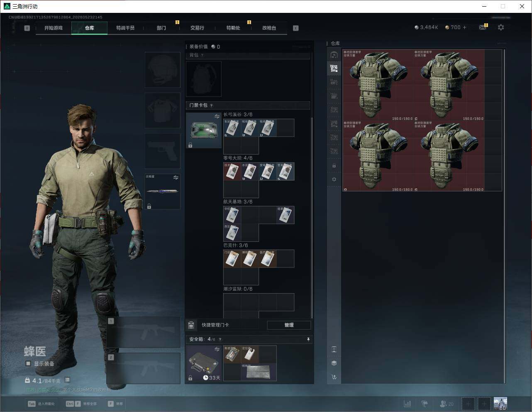Image resolution: width=532 pixels, height=412 pixels.
Task: Select the red keycard under 零号大坝
Action: click(232, 172)
